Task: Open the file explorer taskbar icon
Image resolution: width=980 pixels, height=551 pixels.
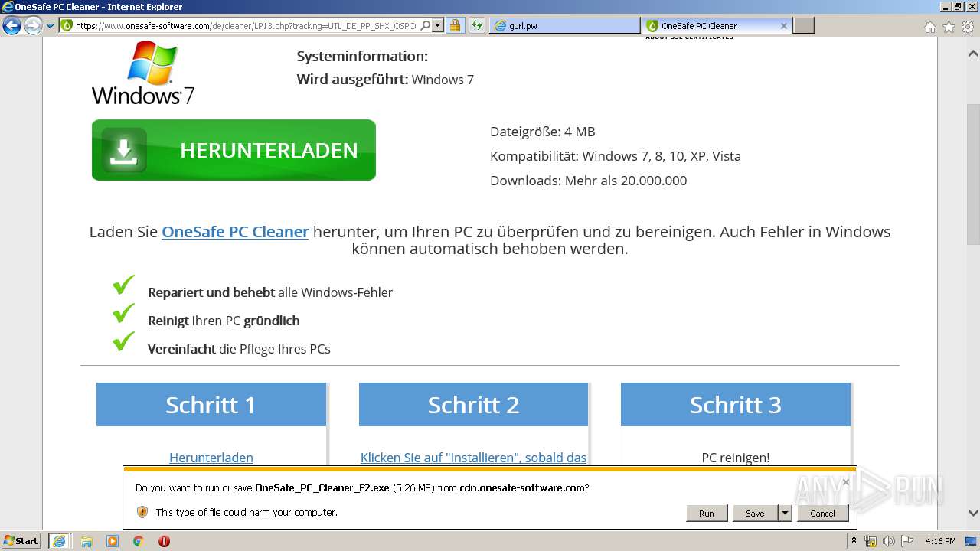Action: (x=87, y=541)
